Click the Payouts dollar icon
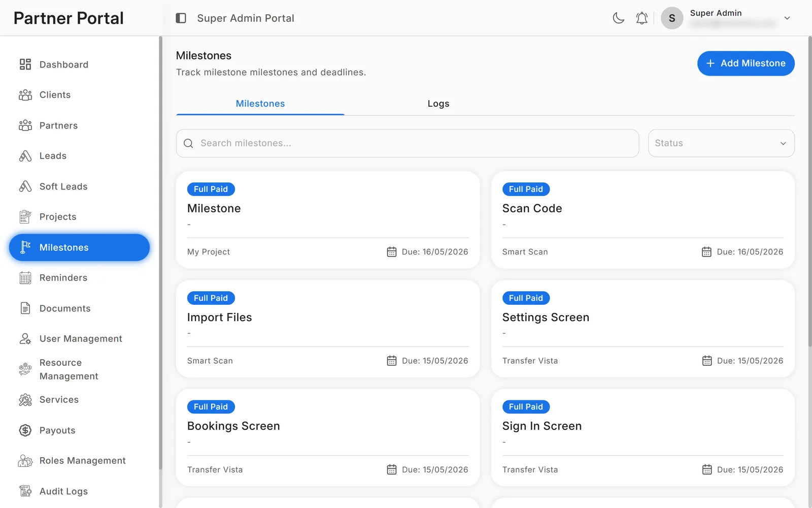The height and width of the screenshot is (508, 812). (x=25, y=430)
